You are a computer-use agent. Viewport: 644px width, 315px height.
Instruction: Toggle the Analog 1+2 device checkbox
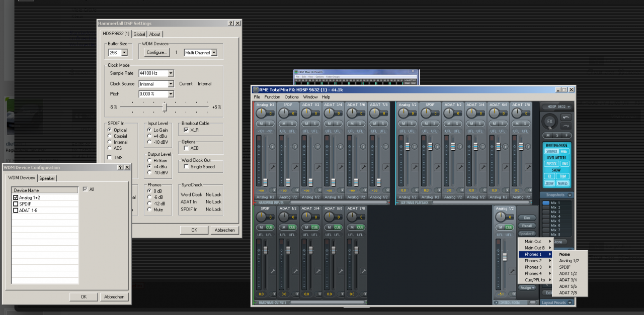point(16,197)
